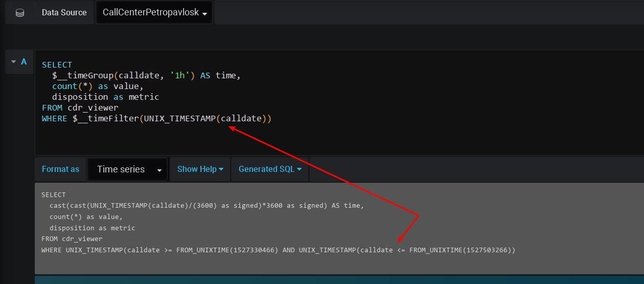Click the query letter A label

24,62
